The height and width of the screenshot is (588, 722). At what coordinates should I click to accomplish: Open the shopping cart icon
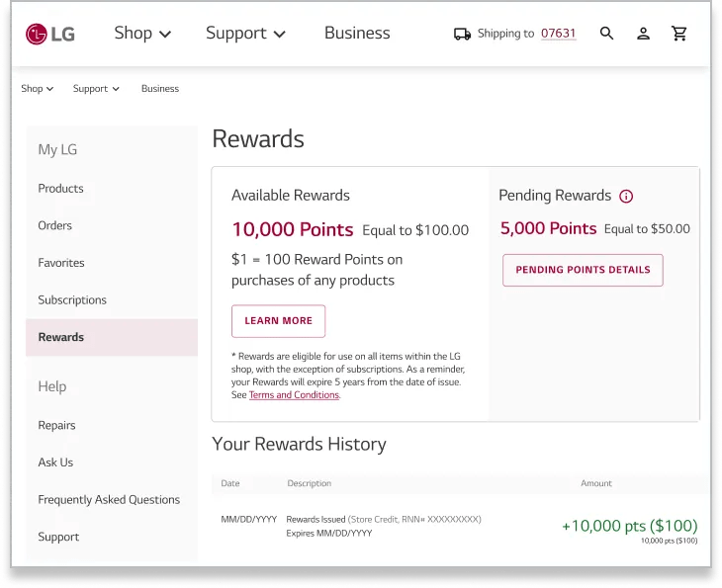pos(679,34)
